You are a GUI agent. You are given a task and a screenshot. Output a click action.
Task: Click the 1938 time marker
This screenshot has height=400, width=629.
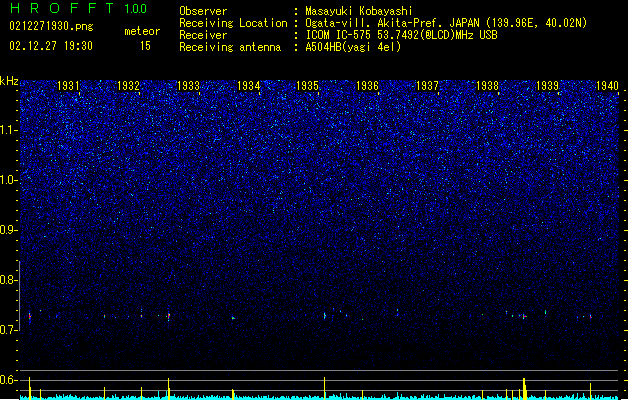click(487, 85)
